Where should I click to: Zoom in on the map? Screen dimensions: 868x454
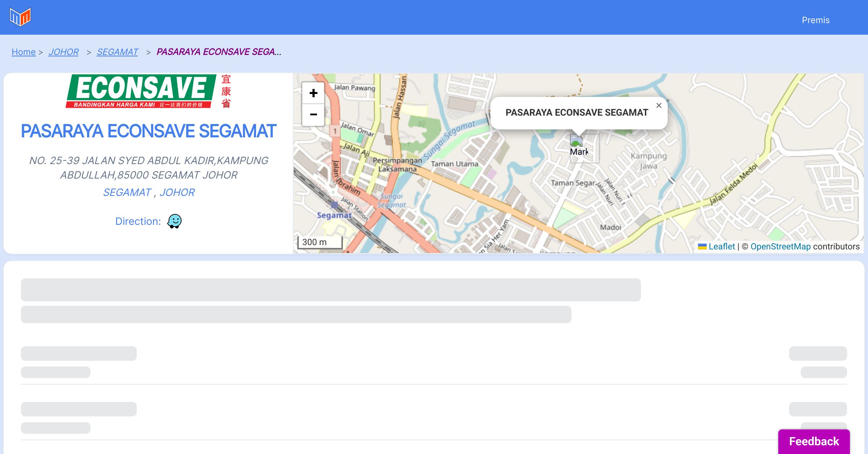(313, 93)
